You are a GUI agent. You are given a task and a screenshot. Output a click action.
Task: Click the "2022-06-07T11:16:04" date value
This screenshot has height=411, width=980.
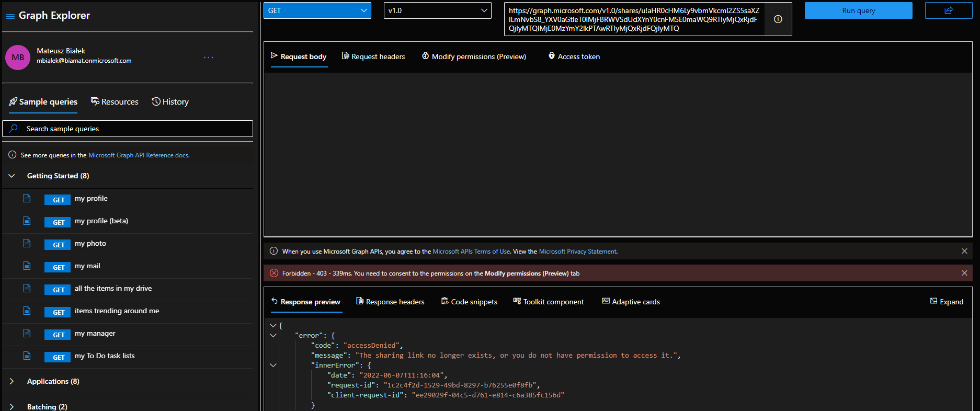tap(401, 375)
